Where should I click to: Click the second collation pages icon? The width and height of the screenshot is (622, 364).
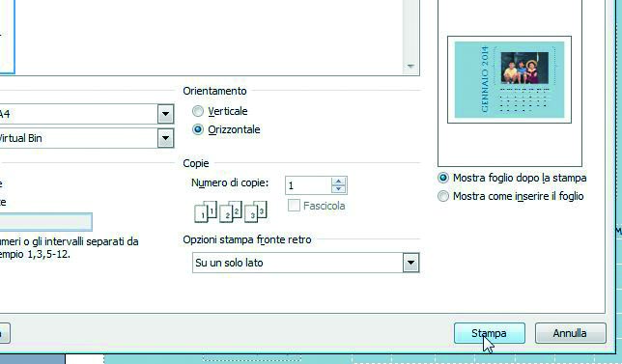(x=231, y=211)
